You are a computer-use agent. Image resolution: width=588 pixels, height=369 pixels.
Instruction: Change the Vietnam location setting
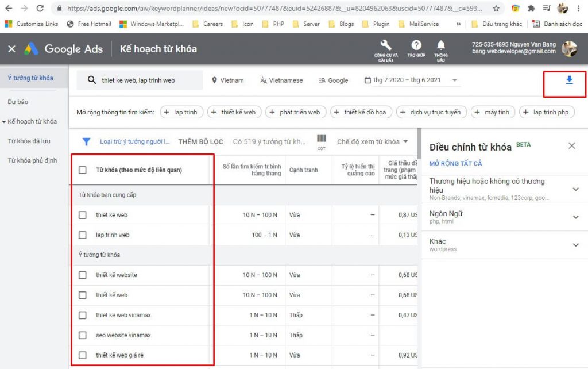pos(227,80)
